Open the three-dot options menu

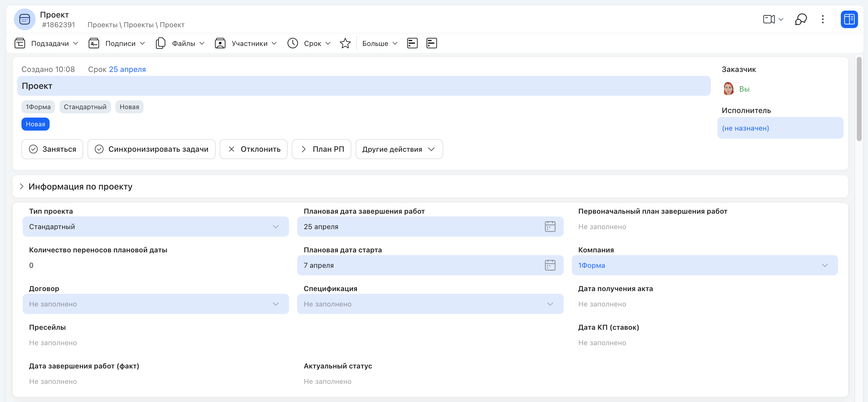coord(822,19)
